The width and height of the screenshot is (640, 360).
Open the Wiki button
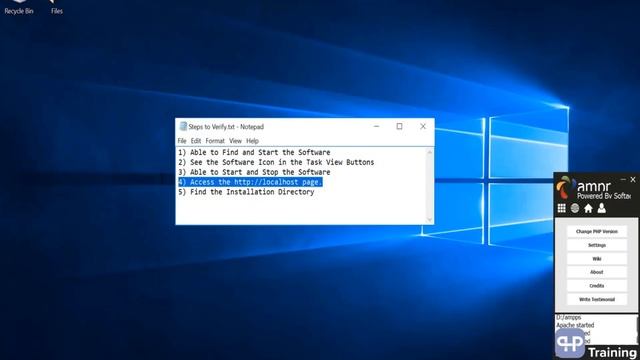pos(597,259)
